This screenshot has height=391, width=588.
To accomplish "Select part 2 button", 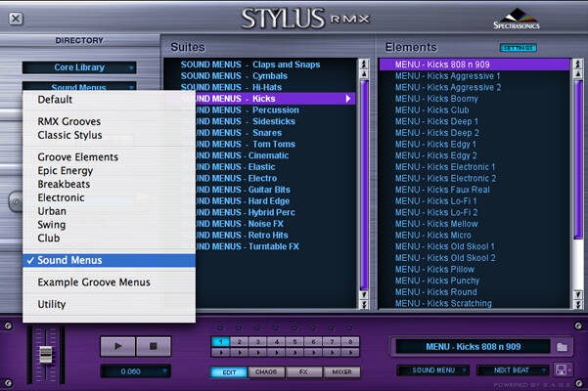I will 240,341.
